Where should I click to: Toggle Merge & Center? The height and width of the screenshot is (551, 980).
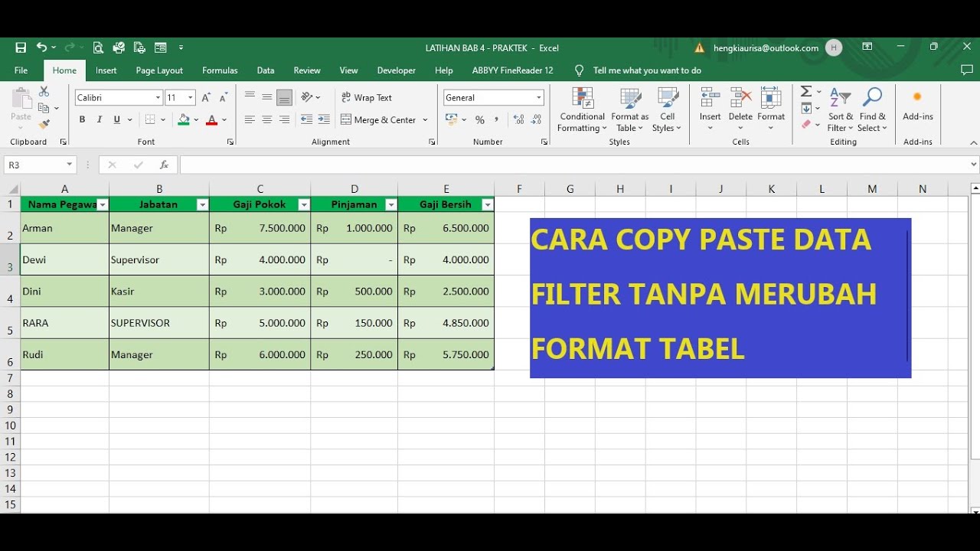(379, 119)
